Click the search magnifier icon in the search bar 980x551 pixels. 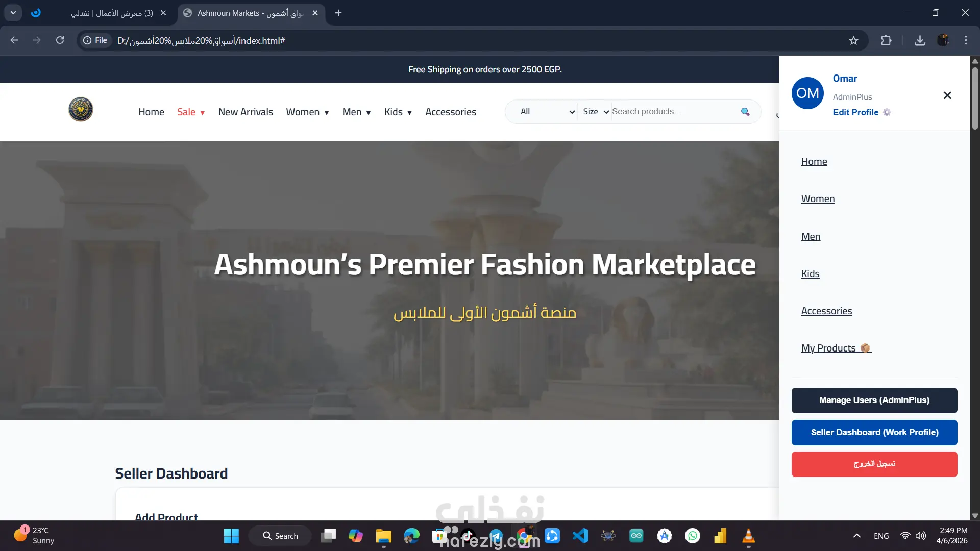[745, 112]
